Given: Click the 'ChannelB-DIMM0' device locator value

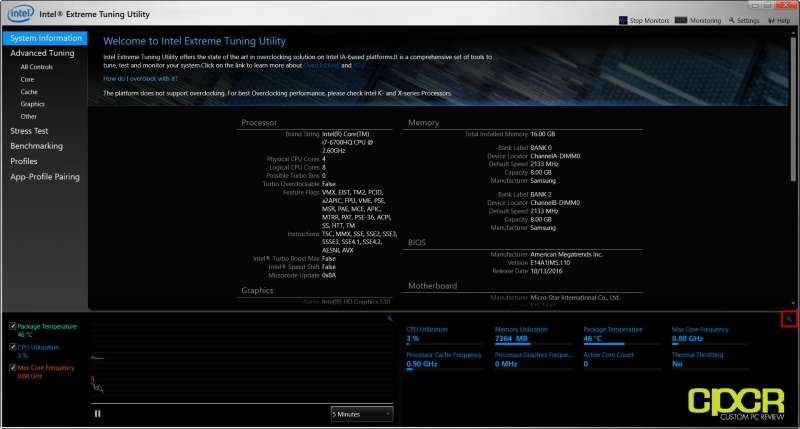Looking at the screenshot, I should coord(555,203).
